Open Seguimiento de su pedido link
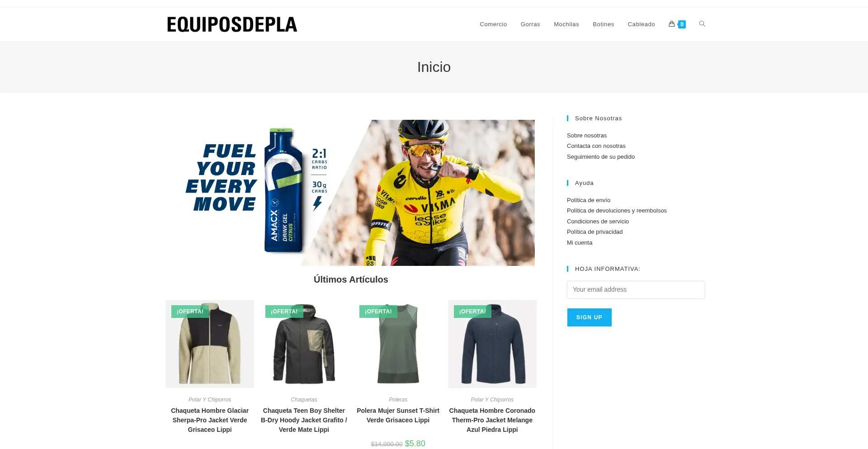The height and width of the screenshot is (449, 868). pos(601,157)
